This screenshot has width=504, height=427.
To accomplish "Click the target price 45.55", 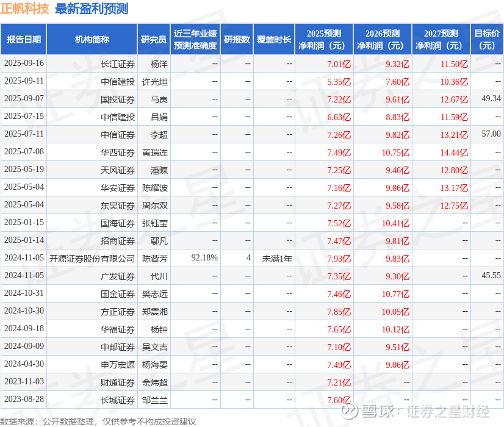I will [491, 275].
